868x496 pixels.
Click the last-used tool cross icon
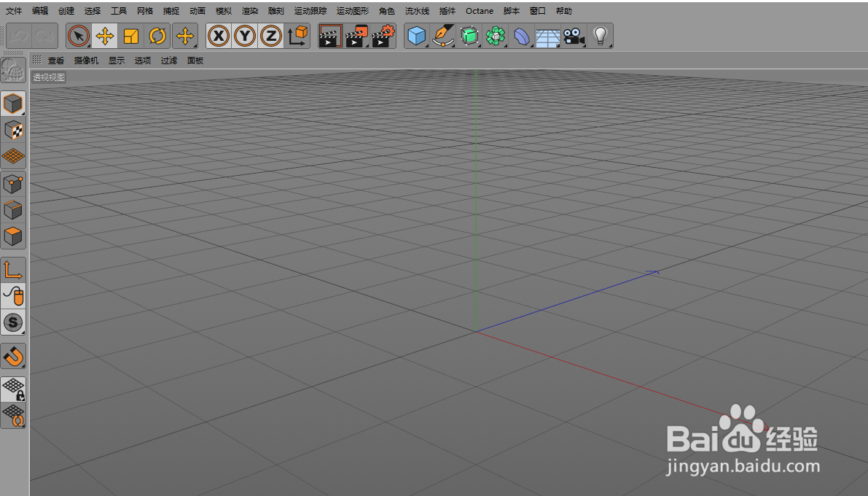[x=185, y=36]
